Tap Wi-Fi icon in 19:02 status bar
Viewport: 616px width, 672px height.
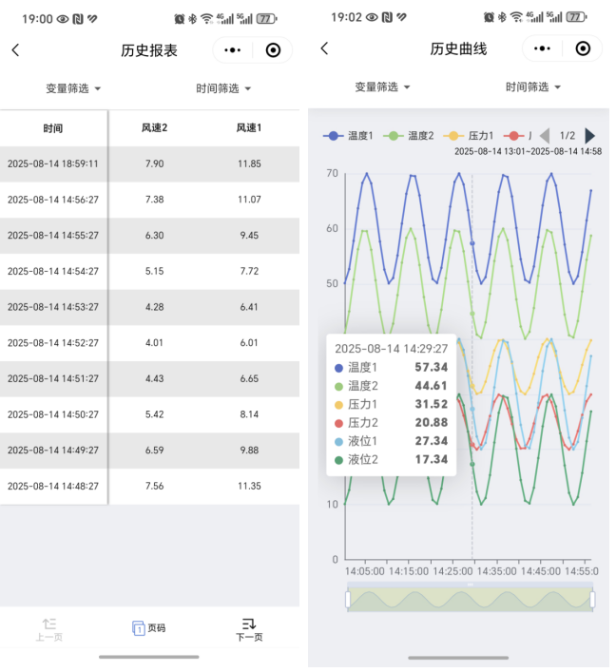coord(517,17)
